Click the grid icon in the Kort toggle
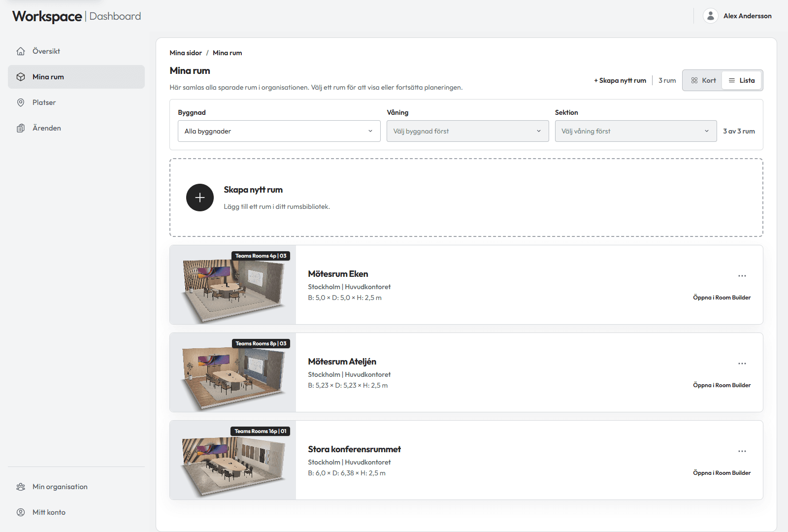Viewport: 788px width, 532px height. tap(694, 80)
